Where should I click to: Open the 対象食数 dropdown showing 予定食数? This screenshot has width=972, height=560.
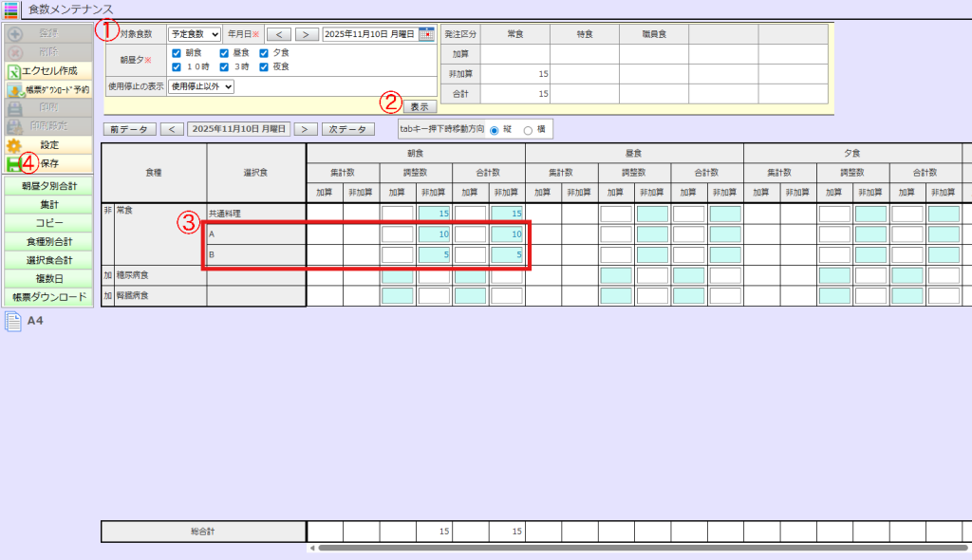pos(195,34)
